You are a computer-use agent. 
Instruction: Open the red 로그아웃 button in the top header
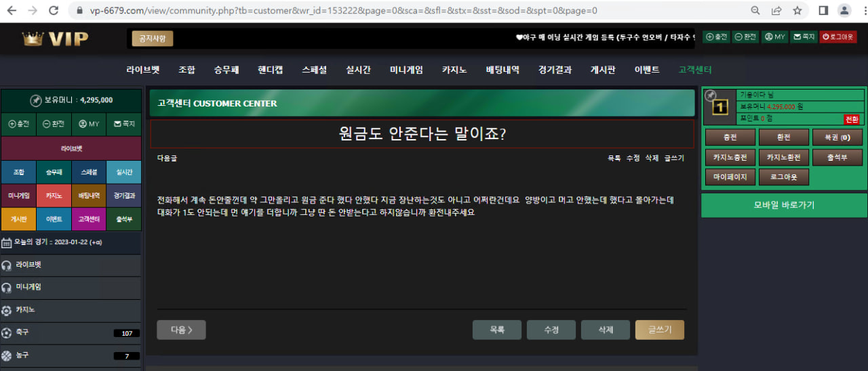tap(838, 37)
